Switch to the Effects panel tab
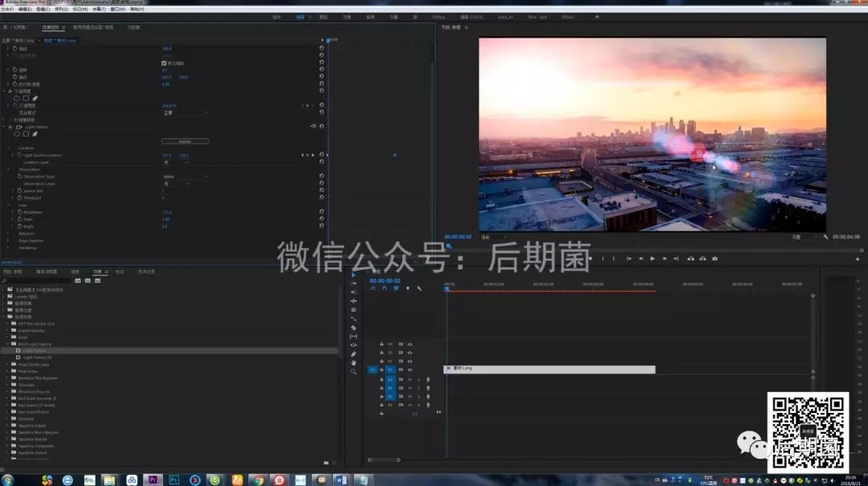The height and width of the screenshot is (486, 868). (x=97, y=272)
